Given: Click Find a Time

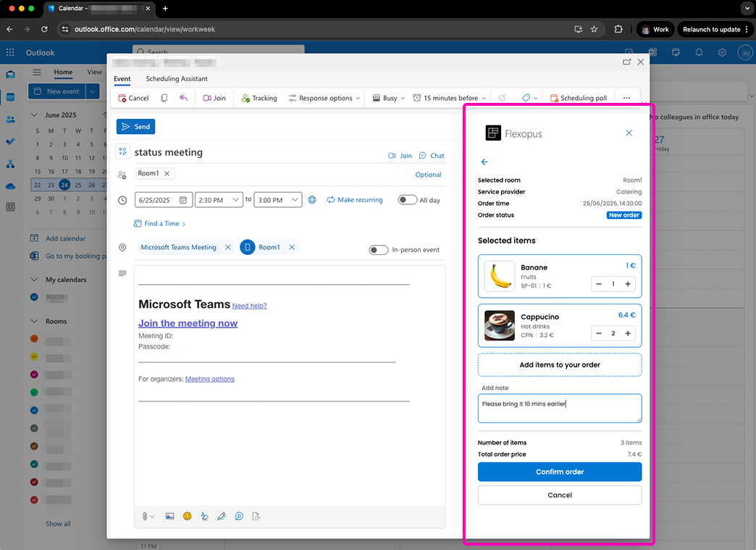Looking at the screenshot, I should coord(159,223).
